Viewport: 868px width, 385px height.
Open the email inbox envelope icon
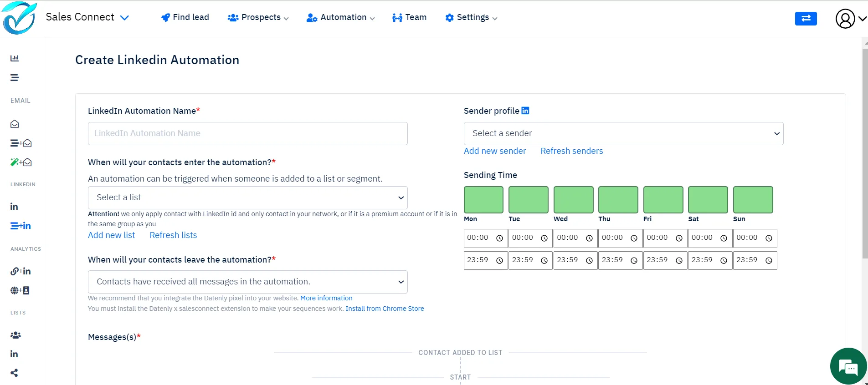coord(15,124)
